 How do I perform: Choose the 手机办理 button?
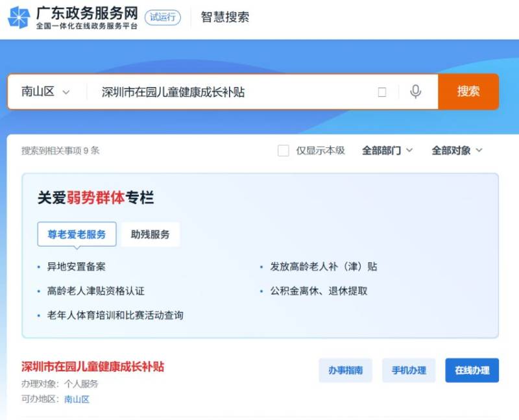tap(409, 370)
